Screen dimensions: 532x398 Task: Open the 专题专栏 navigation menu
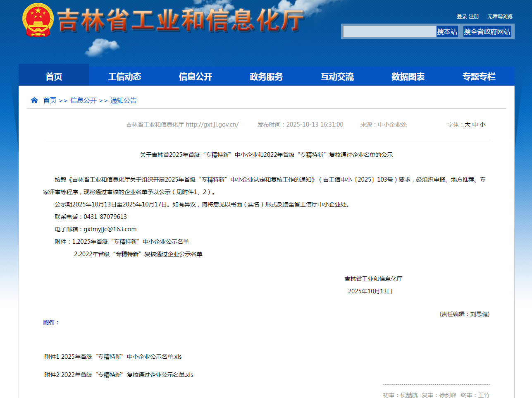(479, 76)
